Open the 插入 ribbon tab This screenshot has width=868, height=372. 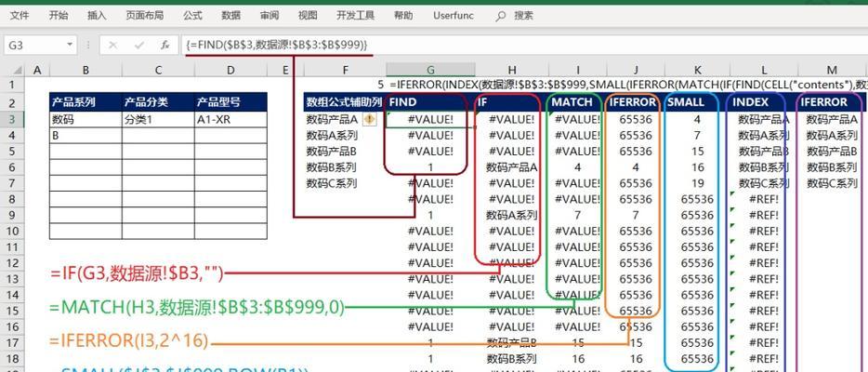97,16
